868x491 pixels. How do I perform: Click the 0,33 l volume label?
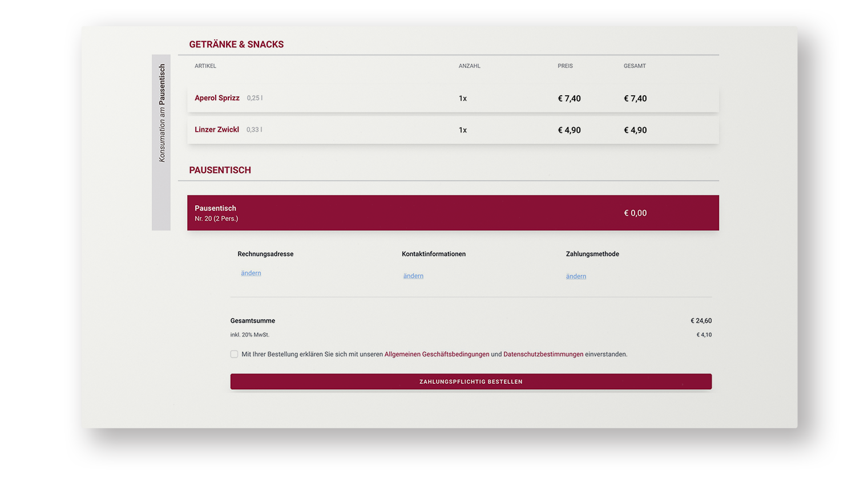pyautogui.click(x=254, y=129)
